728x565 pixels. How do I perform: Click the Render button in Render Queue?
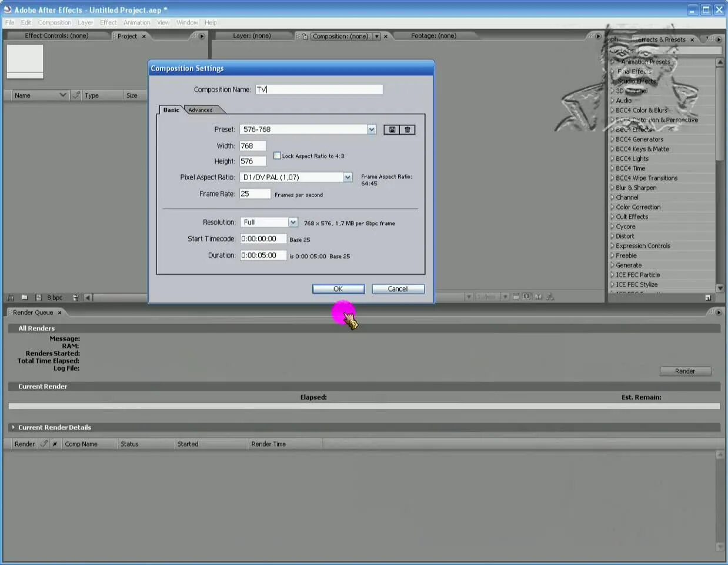click(685, 371)
